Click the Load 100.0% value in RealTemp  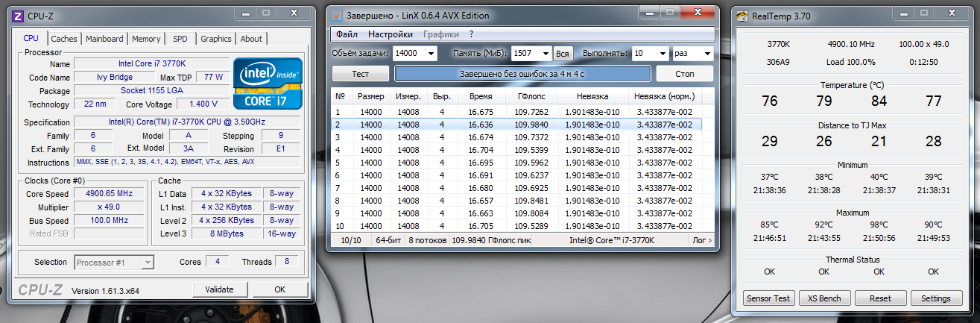click(851, 62)
